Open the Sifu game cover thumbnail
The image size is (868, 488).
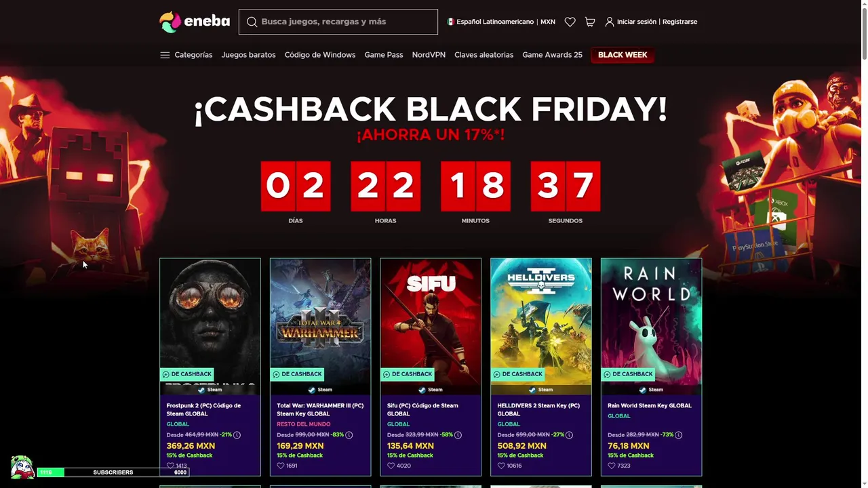tap(431, 327)
